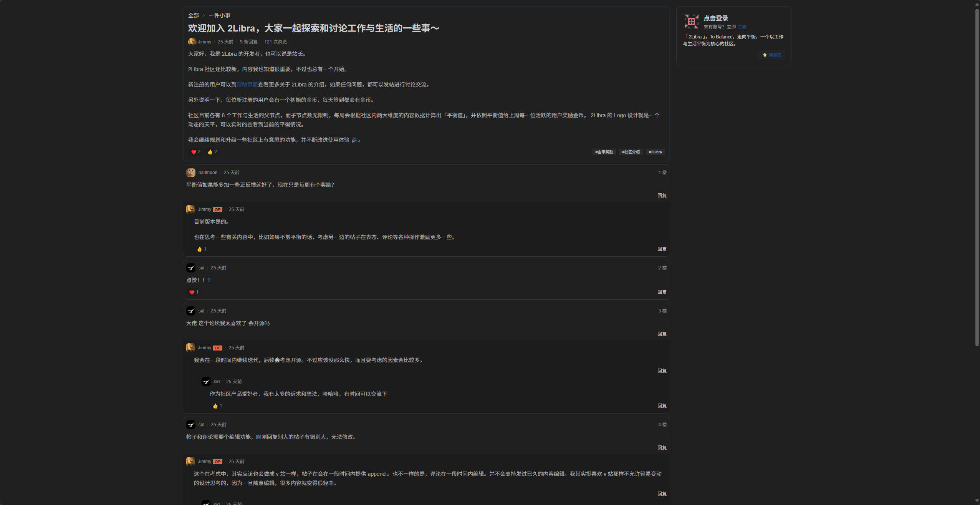Select the #社区介绍 tag

tap(631, 152)
